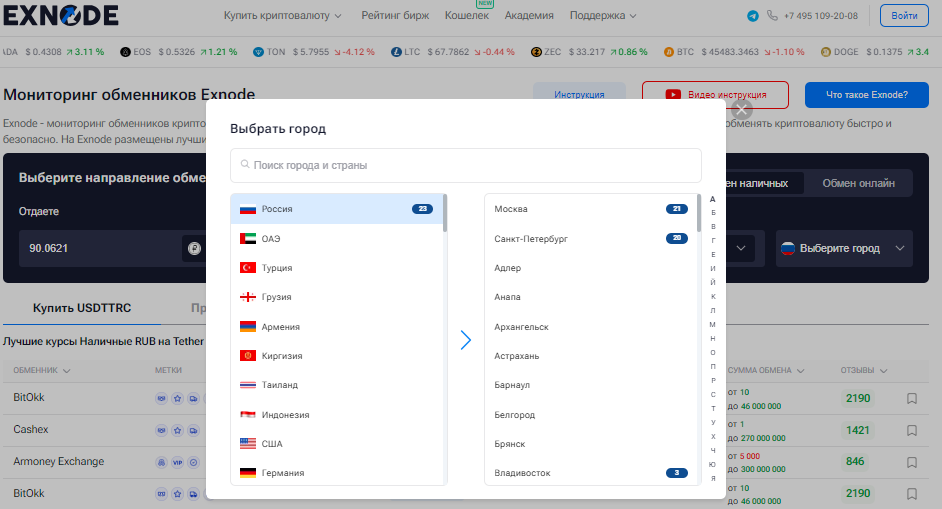The width and height of the screenshot is (942, 509).
Task: Click the BTC coin icon in ticker
Action: click(x=669, y=52)
